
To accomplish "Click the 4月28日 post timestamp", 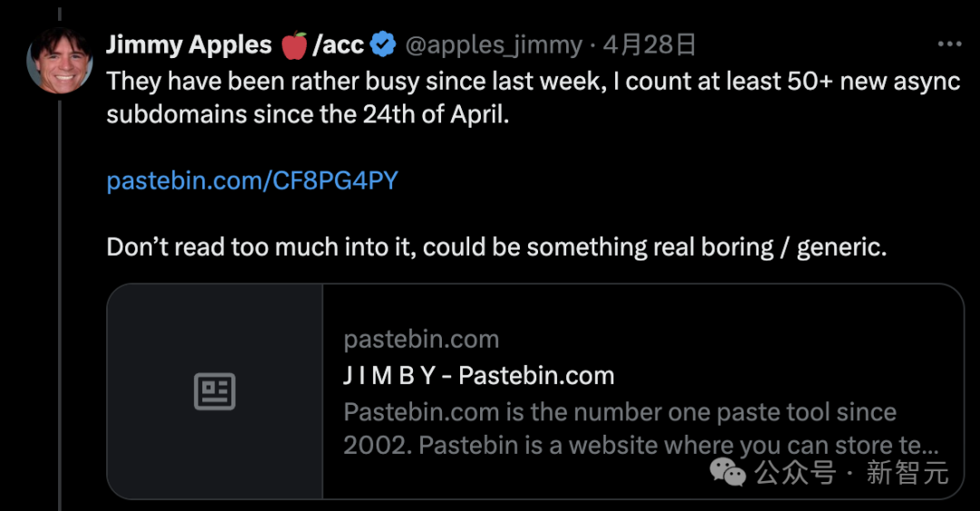I will 649,44.
